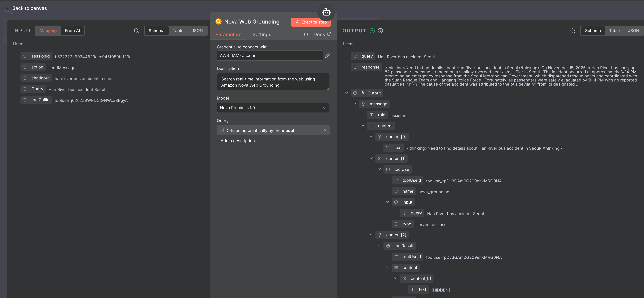
Task: Show output as Table view
Action: click(x=614, y=31)
